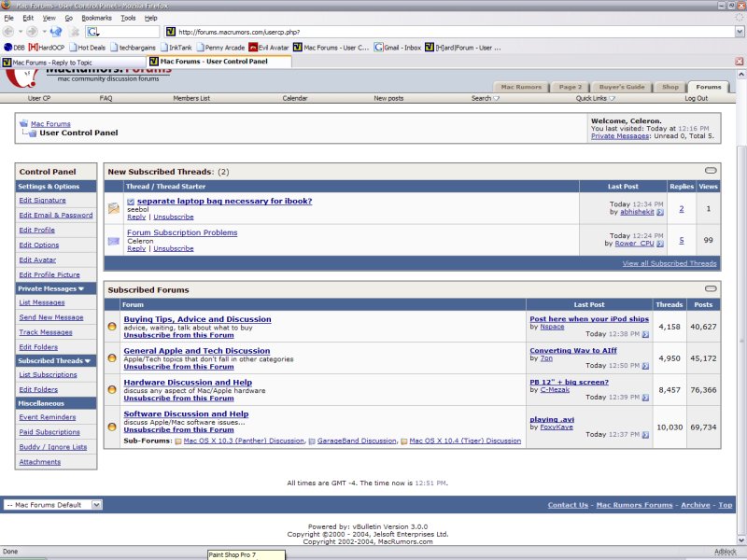Image resolution: width=747 pixels, height=560 pixels.
Task: Unsubscribe from separate laptop bag thread
Action: pyautogui.click(x=174, y=217)
